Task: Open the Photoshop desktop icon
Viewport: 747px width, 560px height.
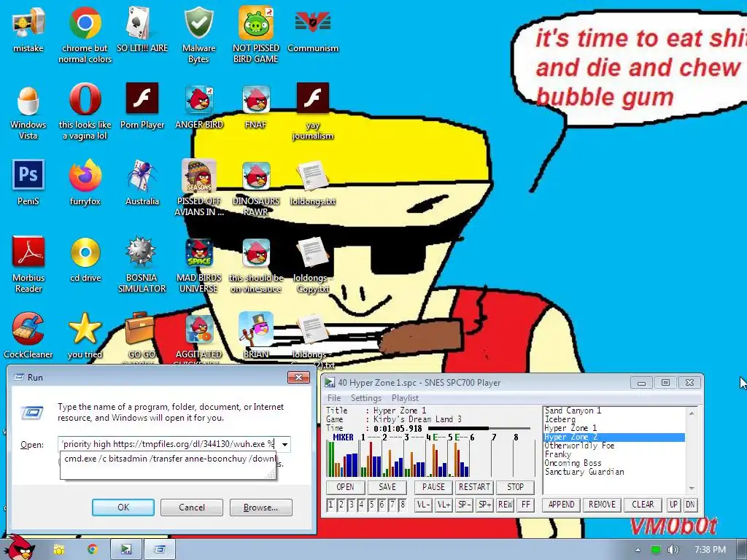Action: [x=28, y=175]
